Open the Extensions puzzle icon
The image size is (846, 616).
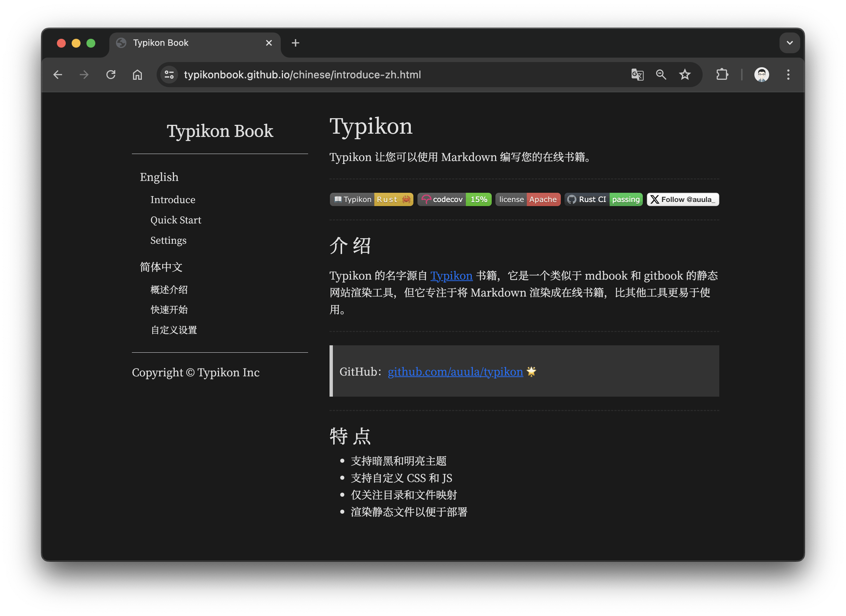pyautogui.click(x=722, y=75)
